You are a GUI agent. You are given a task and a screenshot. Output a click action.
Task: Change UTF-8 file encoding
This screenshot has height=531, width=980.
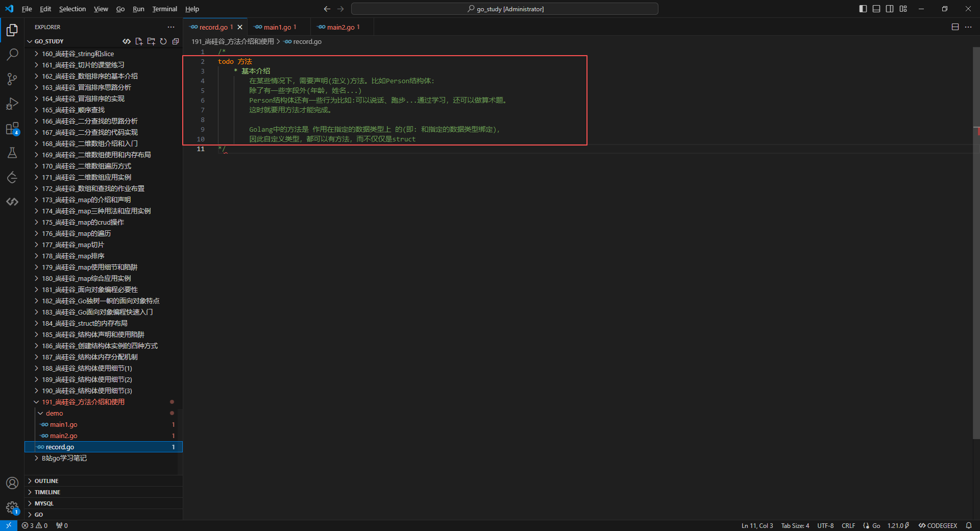(825, 525)
